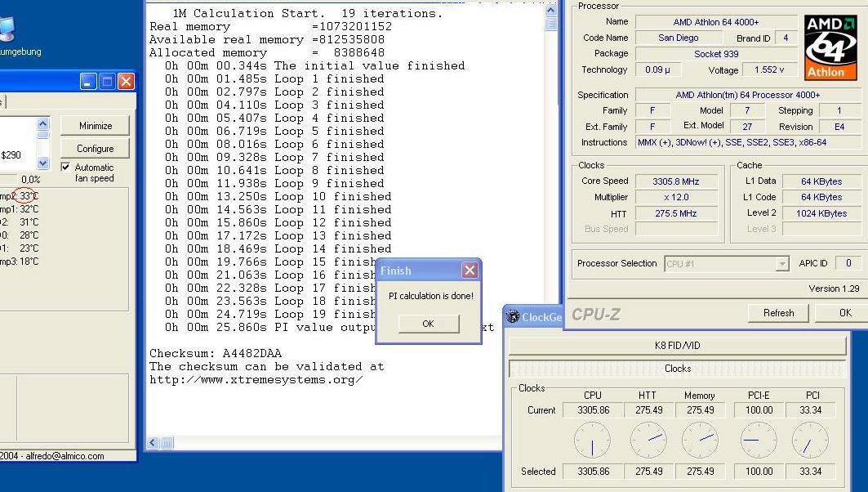
Task: Select the Selected CPU clock field in ClockGen
Action: point(593,472)
